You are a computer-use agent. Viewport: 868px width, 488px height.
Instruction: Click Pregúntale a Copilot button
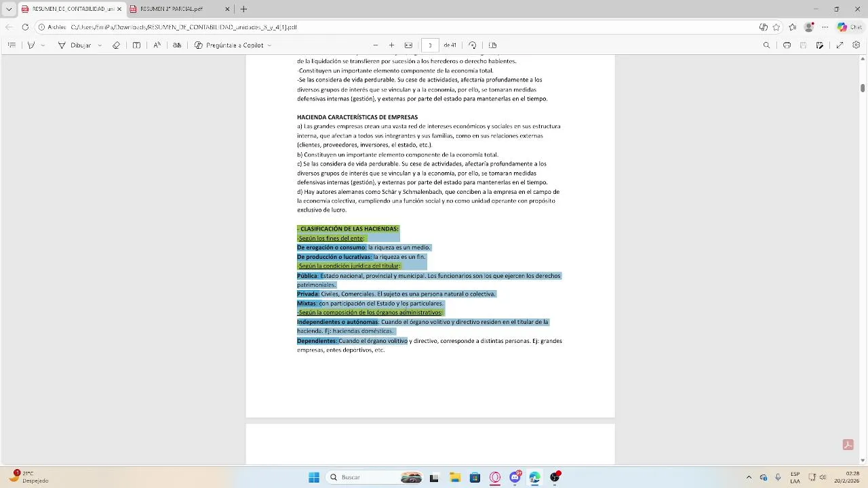point(229,45)
